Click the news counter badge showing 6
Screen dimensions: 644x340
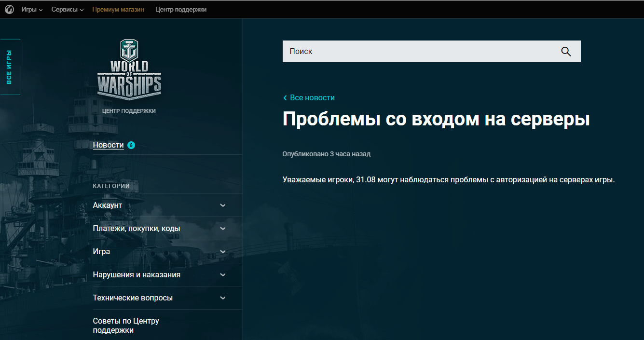131,145
